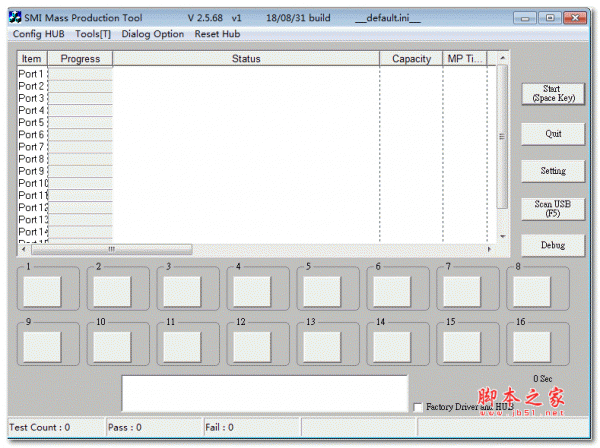
Task: Click the horizontal scroll right arrow
Action: (x=489, y=249)
